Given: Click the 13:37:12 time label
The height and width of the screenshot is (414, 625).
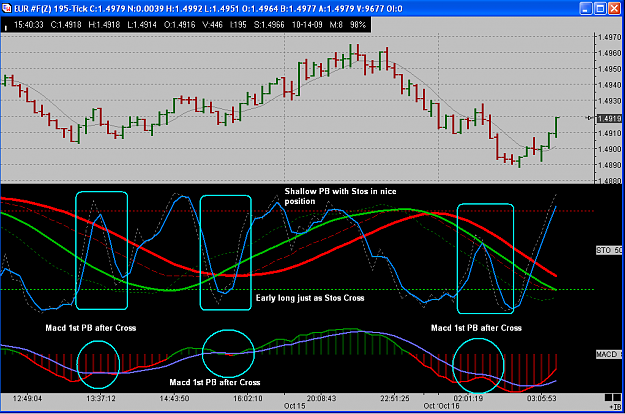Looking at the screenshot, I should pyautogui.click(x=101, y=398).
